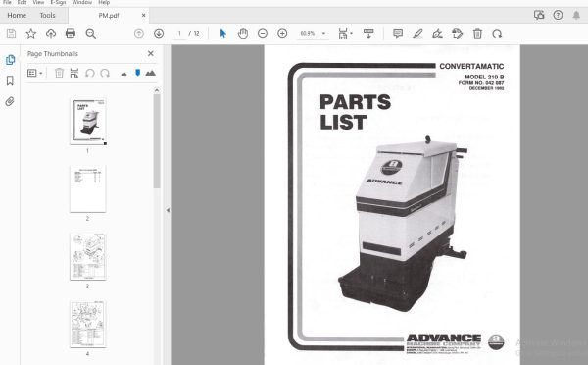Select page 1 thumbnail
Image resolution: width=588 pixels, height=365 pixels.
coord(88,122)
